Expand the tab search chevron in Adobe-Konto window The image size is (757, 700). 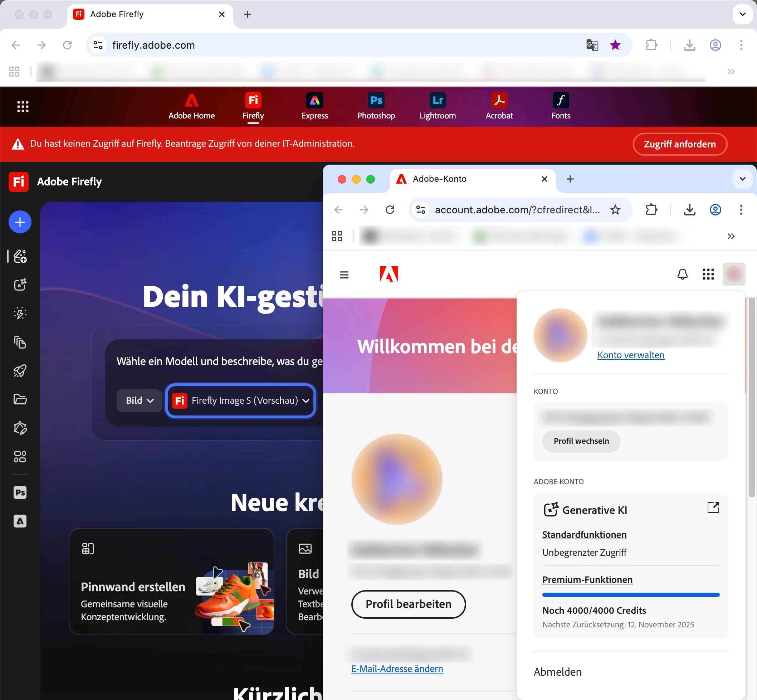[742, 179]
